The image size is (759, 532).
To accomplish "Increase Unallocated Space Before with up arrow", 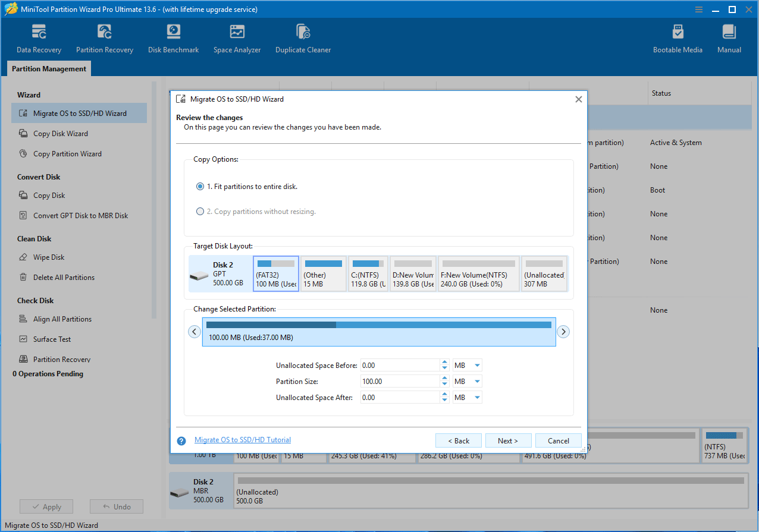I will click(x=444, y=363).
